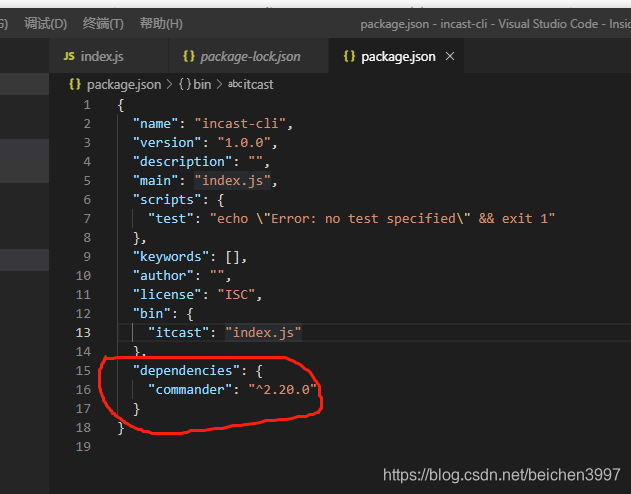Click the "author" key on line 10
Viewport: 631px width, 494px height.
tap(163, 276)
